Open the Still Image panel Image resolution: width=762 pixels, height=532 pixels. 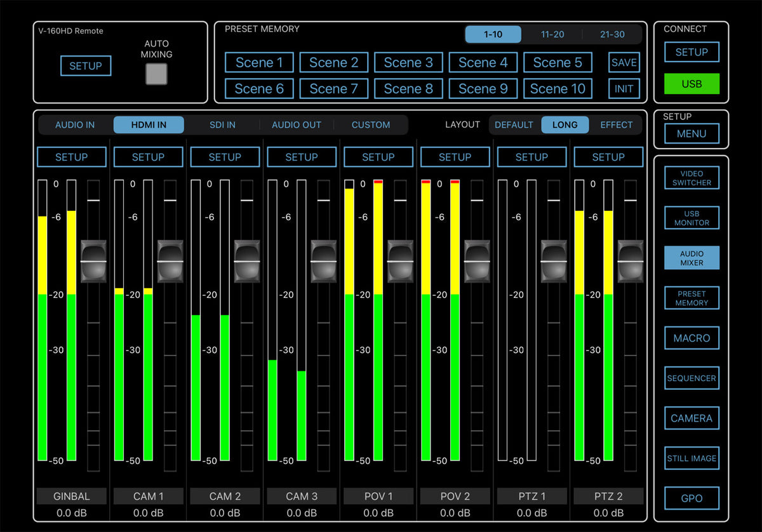(692, 458)
